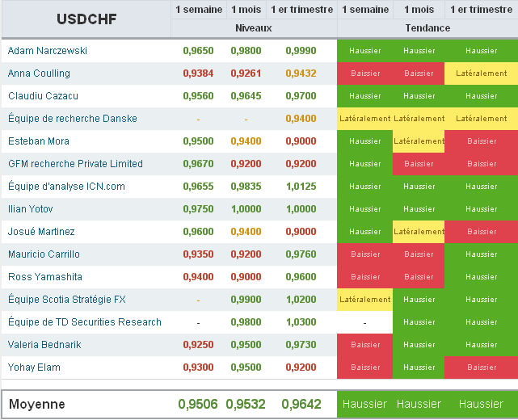
Task: Open Adam Narczewski analyst link
Action: [x=47, y=51]
